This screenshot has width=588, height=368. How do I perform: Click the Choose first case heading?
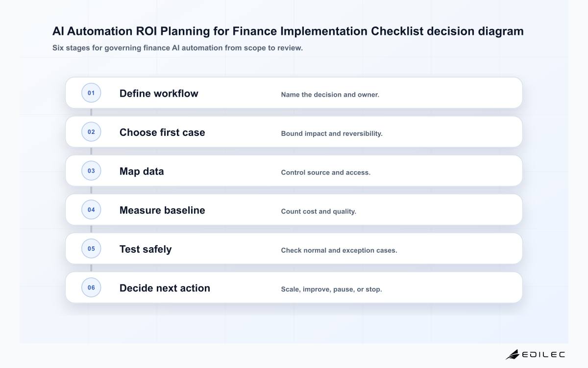click(162, 132)
